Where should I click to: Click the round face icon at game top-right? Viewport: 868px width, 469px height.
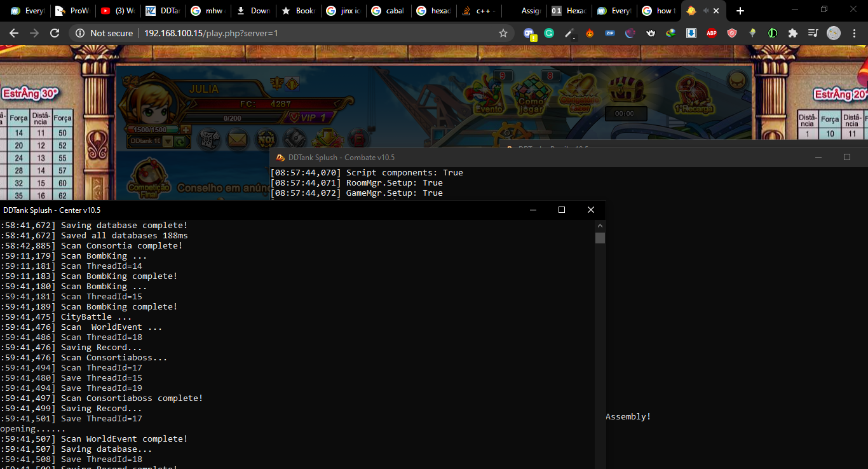tap(737, 80)
